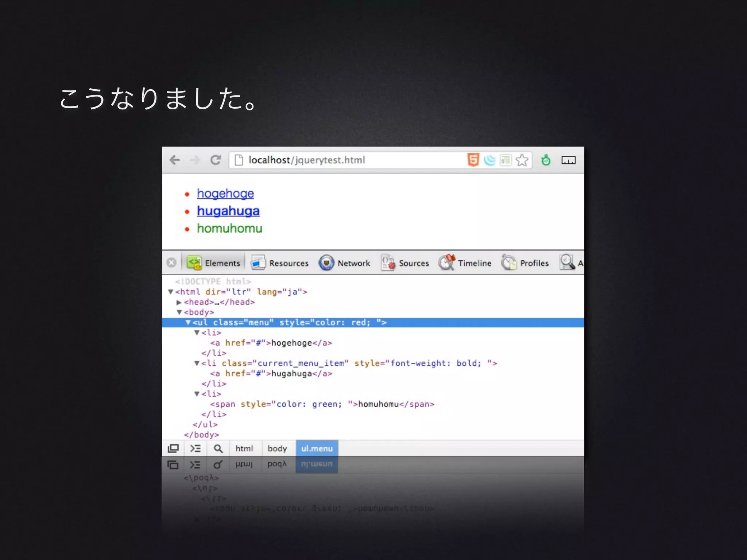Image resolution: width=747 pixels, height=560 pixels.
Task: Click the green extension icon in the toolbar
Action: coord(546,160)
